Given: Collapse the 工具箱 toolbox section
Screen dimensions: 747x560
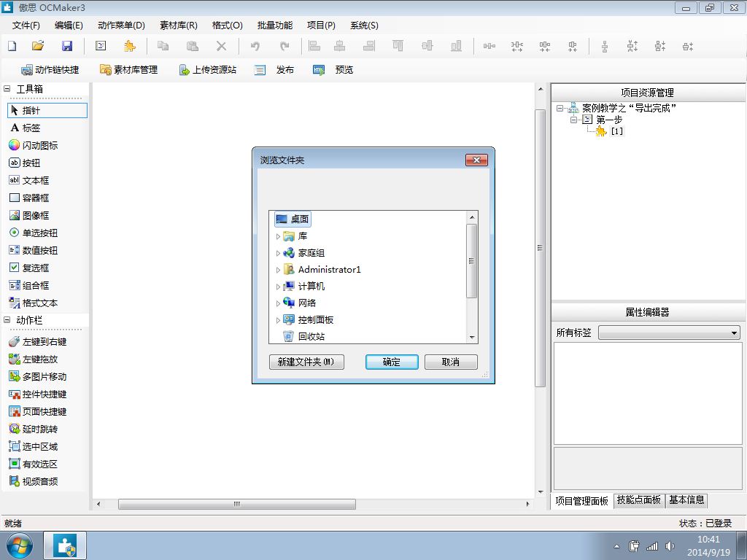Looking at the screenshot, I should pyautogui.click(x=7, y=88).
